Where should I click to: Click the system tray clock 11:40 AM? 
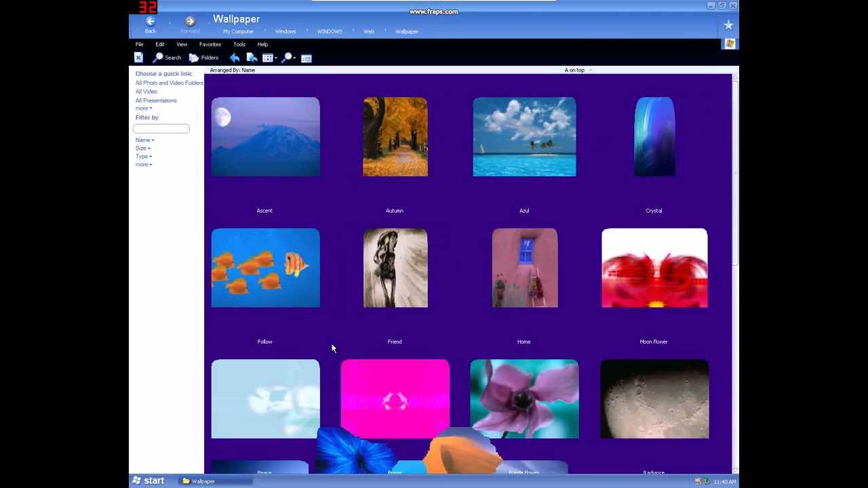coord(725,482)
